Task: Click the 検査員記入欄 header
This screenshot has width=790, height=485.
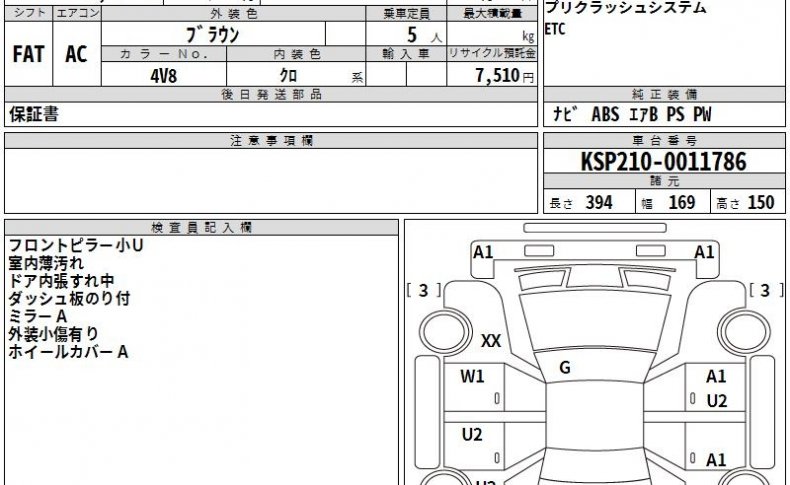Action: [x=202, y=228]
